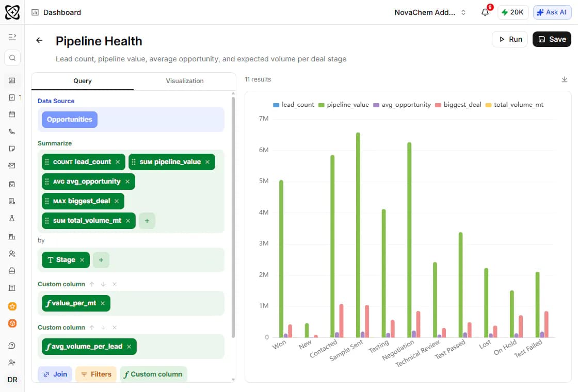Edit the SUM total_volume_mt chip
This screenshot has height=392, width=578.
click(87, 221)
